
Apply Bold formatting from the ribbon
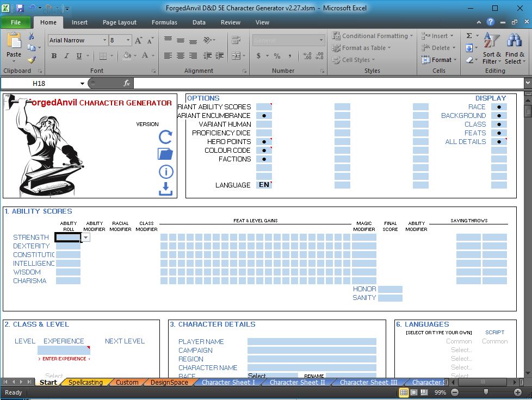(x=54, y=56)
